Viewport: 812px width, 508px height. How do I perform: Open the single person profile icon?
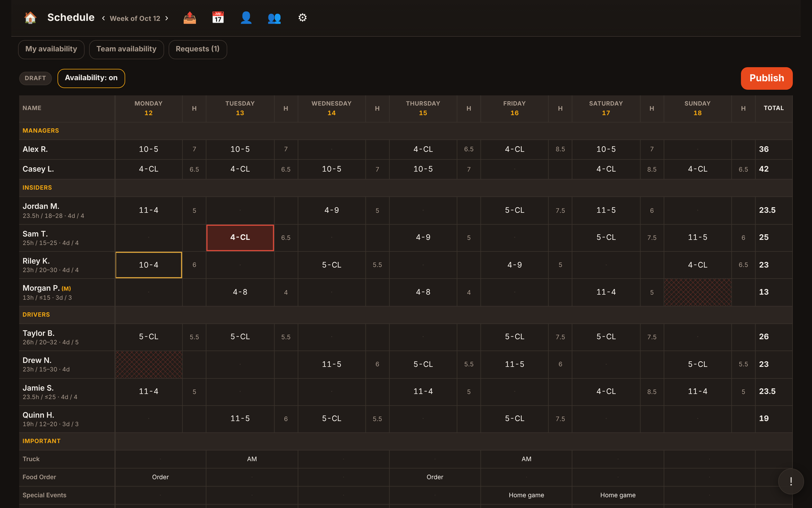[246, 17]
